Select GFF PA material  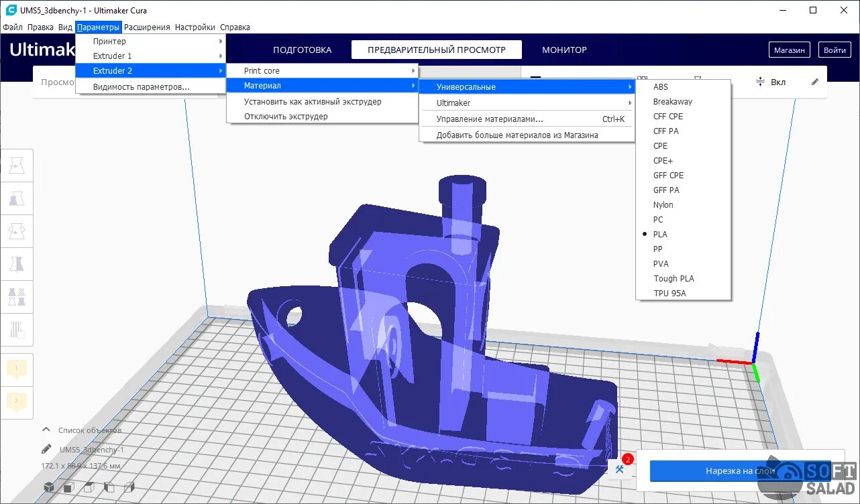(x=683, y=190)
